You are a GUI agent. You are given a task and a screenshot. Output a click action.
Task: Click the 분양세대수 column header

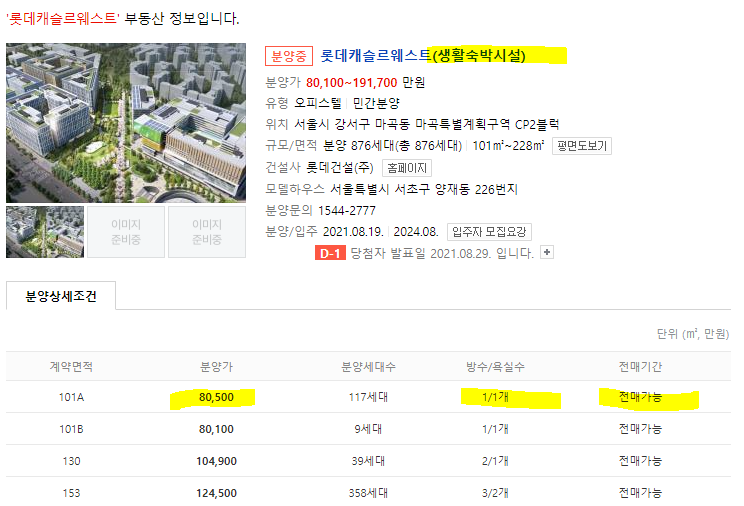tap(368, 366)
